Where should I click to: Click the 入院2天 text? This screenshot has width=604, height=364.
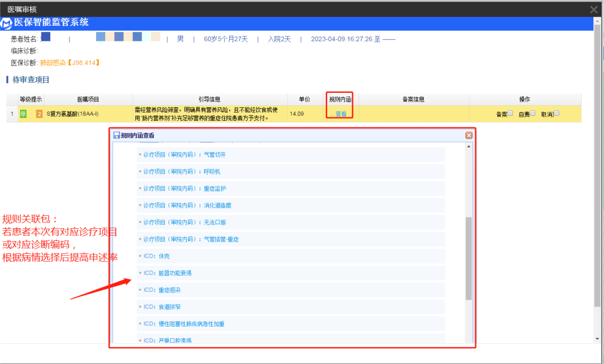coord(279,39)
